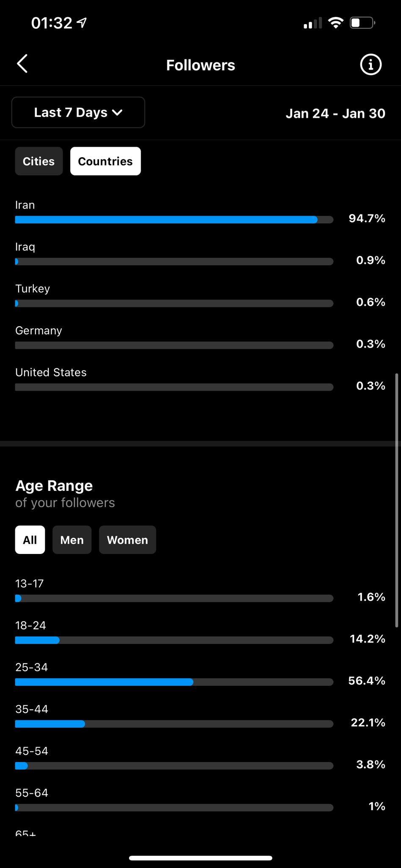Tap the Wi-Fi status icon
Image resolution: width=401 pixels, height=868 pixels.
336,23
